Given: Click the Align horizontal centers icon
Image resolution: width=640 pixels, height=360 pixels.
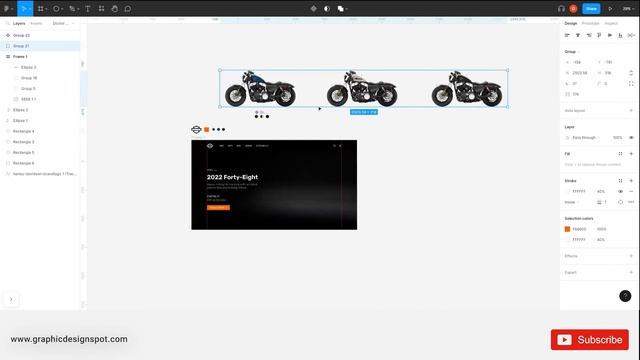Looking at the screenshot, I should [x=578, y=36].
